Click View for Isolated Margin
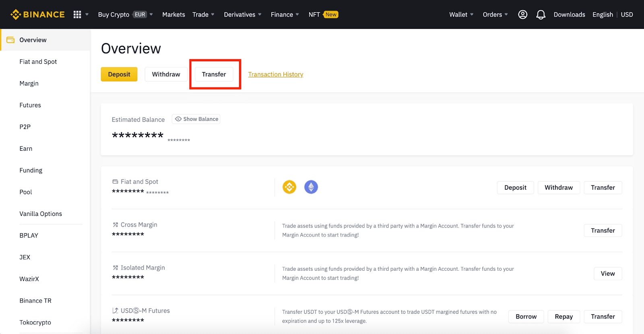The height and width of the screenshot is (334, 644). [x=607, y=274]
